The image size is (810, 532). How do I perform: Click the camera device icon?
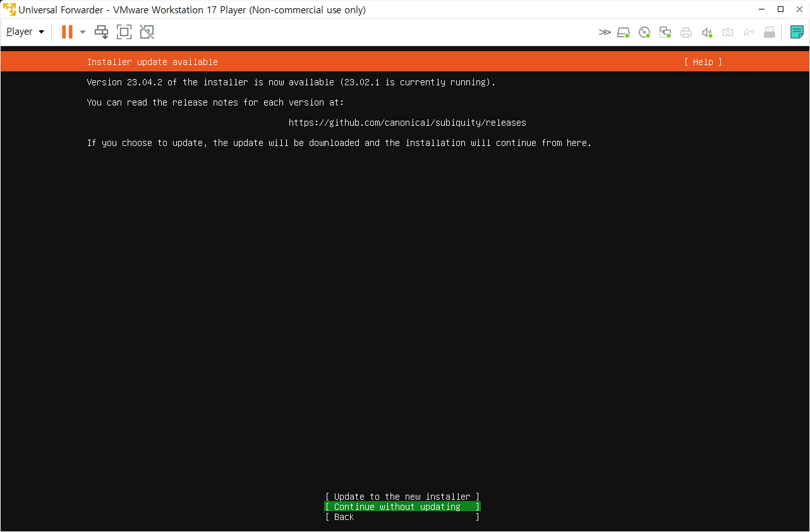point(728,32)
